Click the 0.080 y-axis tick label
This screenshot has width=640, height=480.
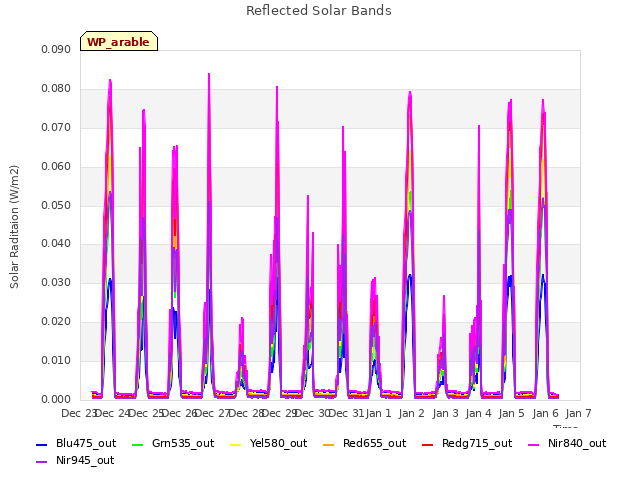(56, 89)
